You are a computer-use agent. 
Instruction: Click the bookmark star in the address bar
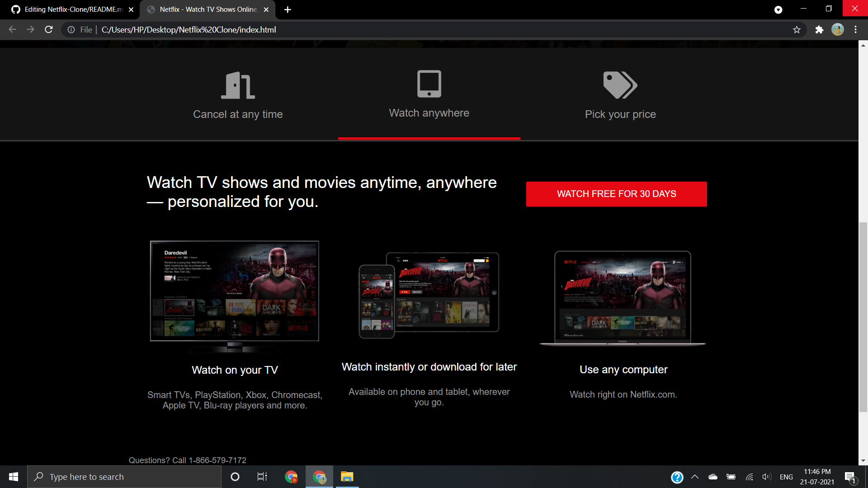797,30
